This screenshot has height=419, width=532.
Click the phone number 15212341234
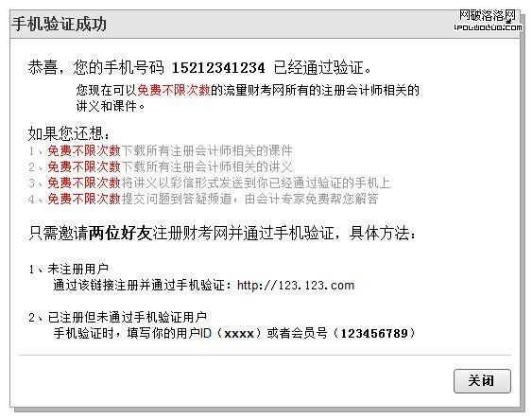218,67
